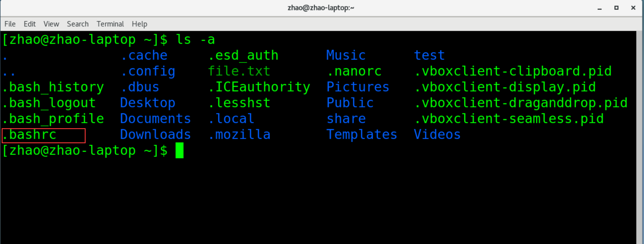
Task: Click the .bash_history entry
Action: tap(53, 87)
